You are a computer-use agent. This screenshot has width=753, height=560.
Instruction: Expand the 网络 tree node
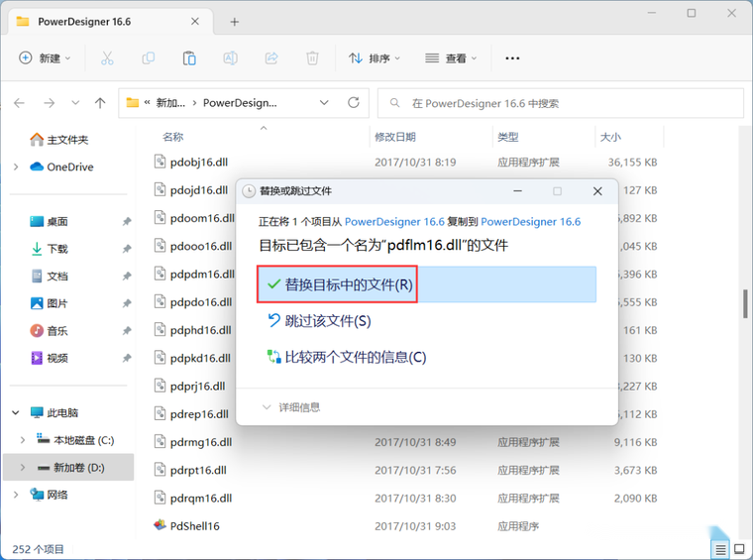[16, 495]
